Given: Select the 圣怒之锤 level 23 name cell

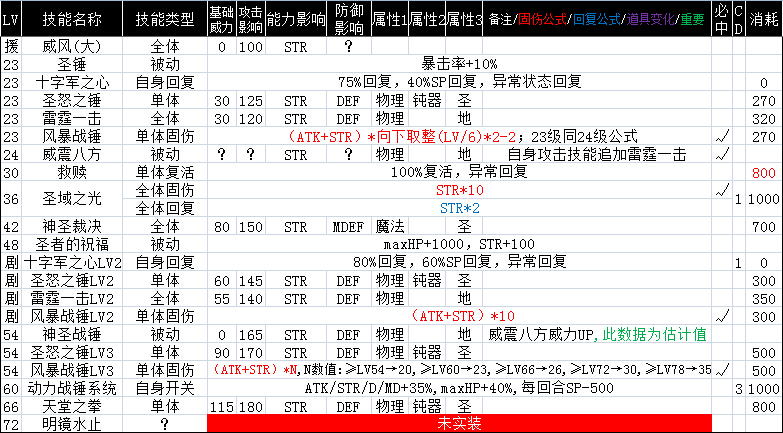Looking at the screenshot, I should (72, 100).
